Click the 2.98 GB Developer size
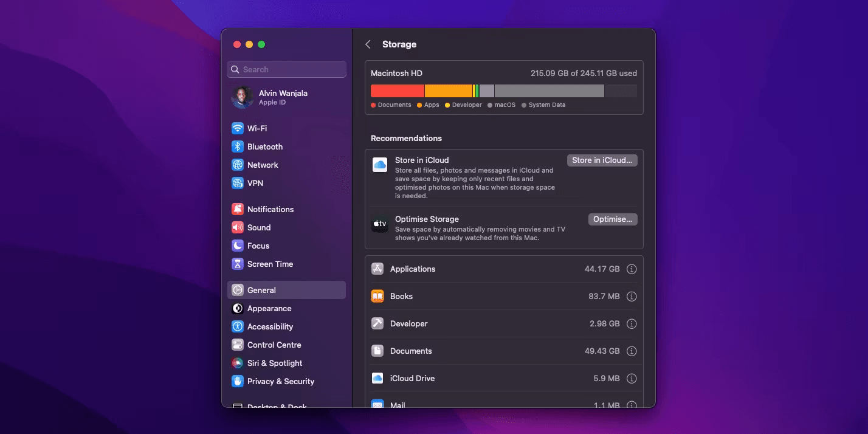Screen dimensions: 868x434 coord(605,323)
